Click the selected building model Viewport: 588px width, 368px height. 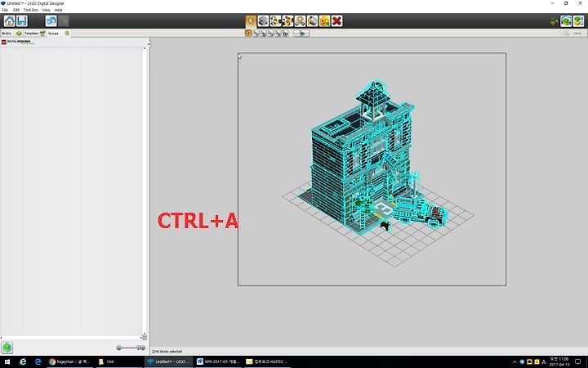click(362, 158)
